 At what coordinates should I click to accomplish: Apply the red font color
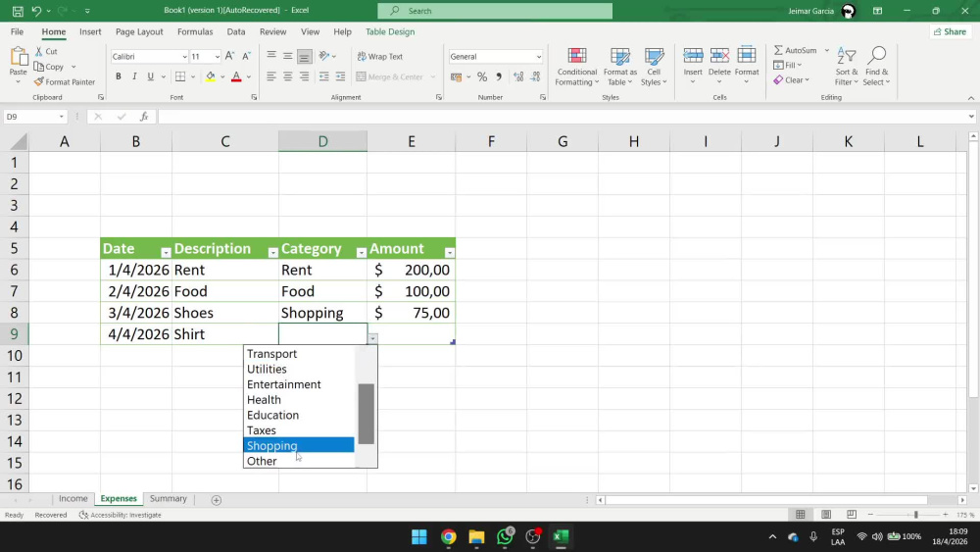(236, 76)
